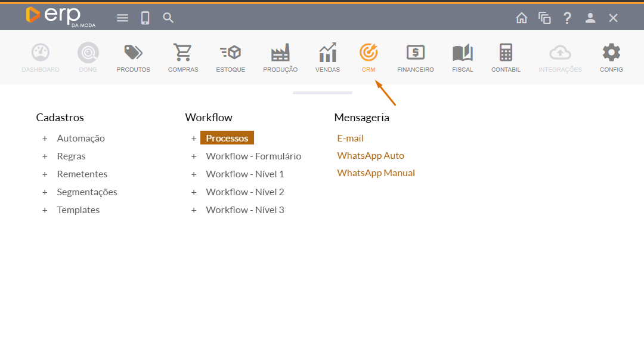Open the Estoque inventory module
This screenshot has height=357, width=644.
230,54
